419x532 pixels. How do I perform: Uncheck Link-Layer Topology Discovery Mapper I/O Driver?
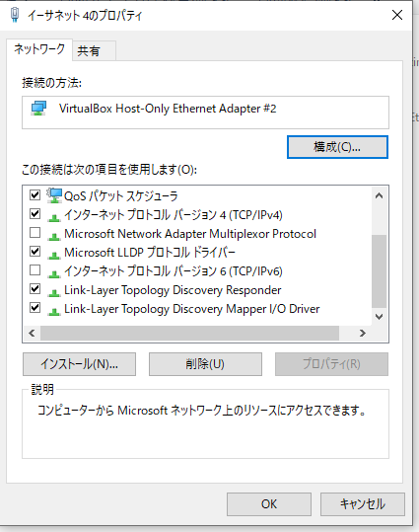pos(35,308)
